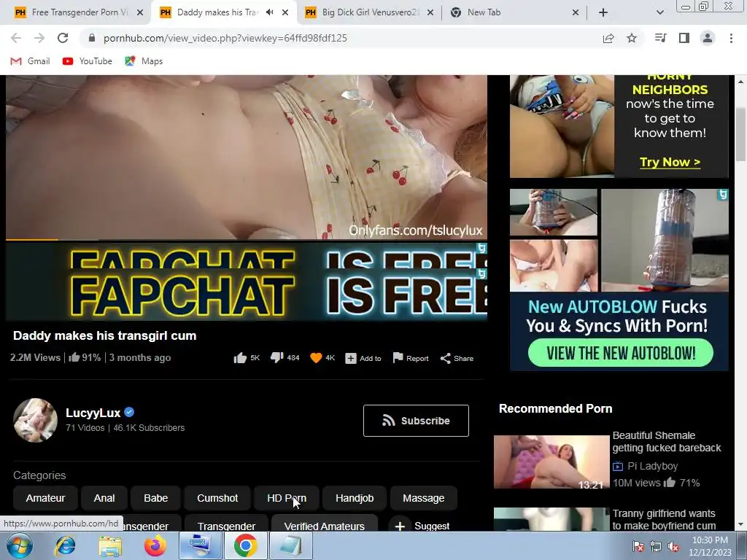
Task: Open the Maps bookmark
Action: [144, 61]
